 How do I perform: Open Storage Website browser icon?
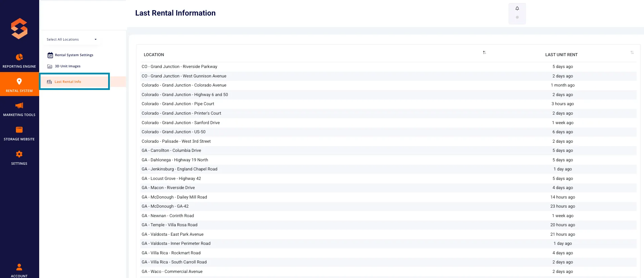(19, 130)
